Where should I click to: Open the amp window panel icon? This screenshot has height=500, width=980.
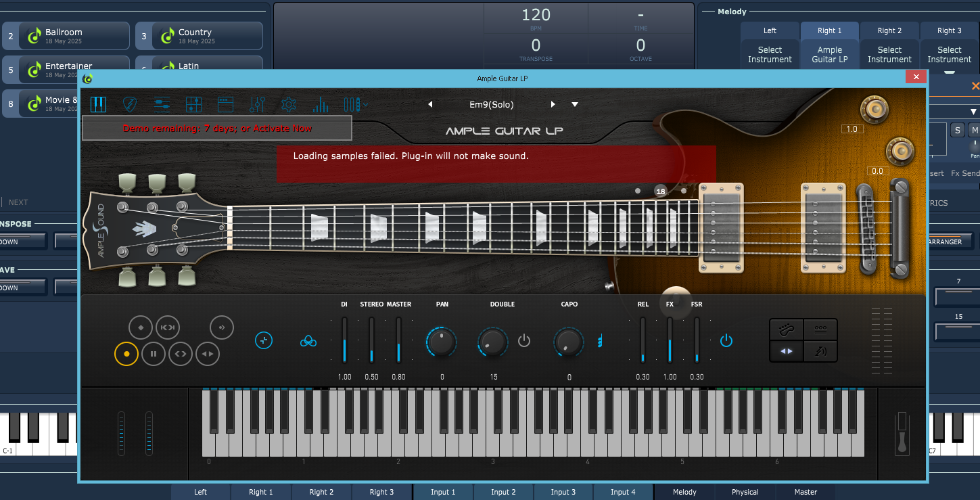pyautogui.click(x=225, y=104)
